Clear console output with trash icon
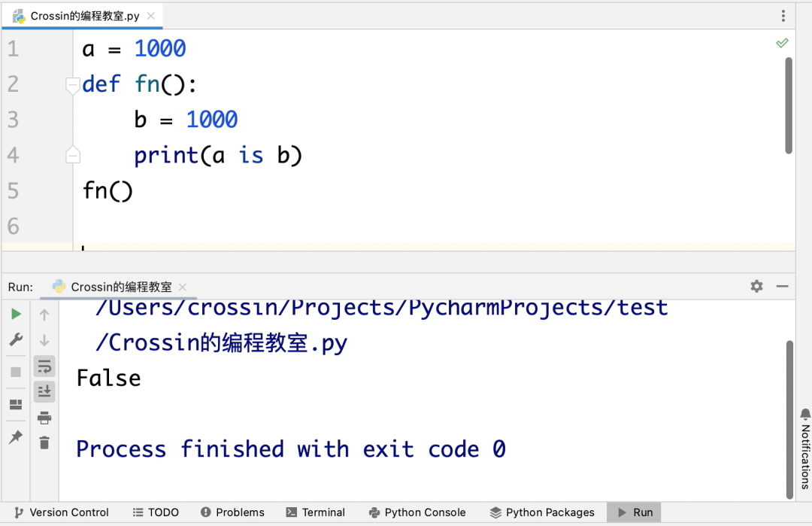The height and width of the screenshot is (526, 812). [44, 442]
